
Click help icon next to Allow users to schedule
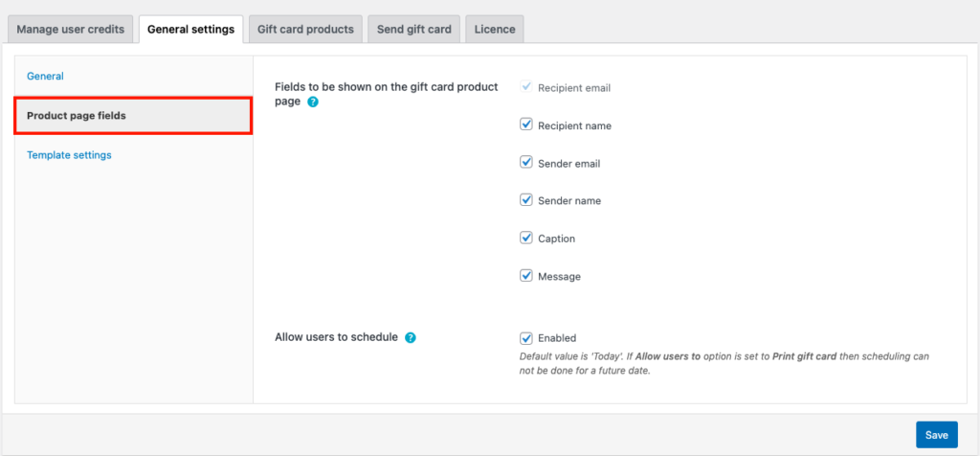pos(411,338)
